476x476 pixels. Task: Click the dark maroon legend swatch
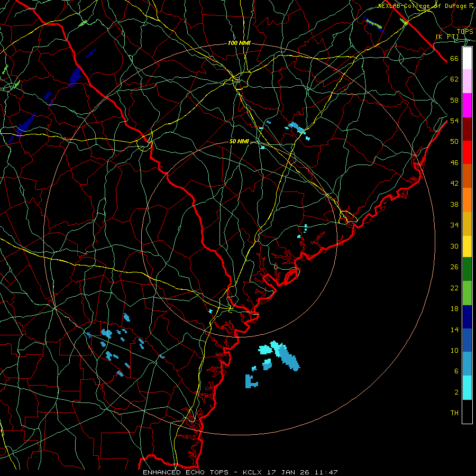[467, 129]
